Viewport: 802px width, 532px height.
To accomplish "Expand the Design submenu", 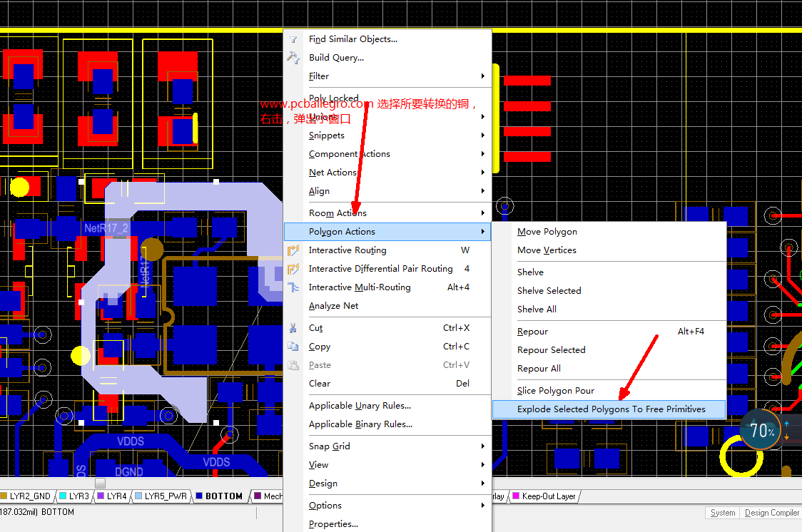I will click(387, 484).
